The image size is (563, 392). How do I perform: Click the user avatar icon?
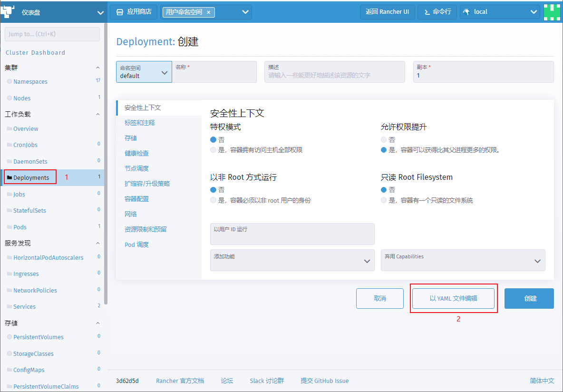tap(552, 12)
